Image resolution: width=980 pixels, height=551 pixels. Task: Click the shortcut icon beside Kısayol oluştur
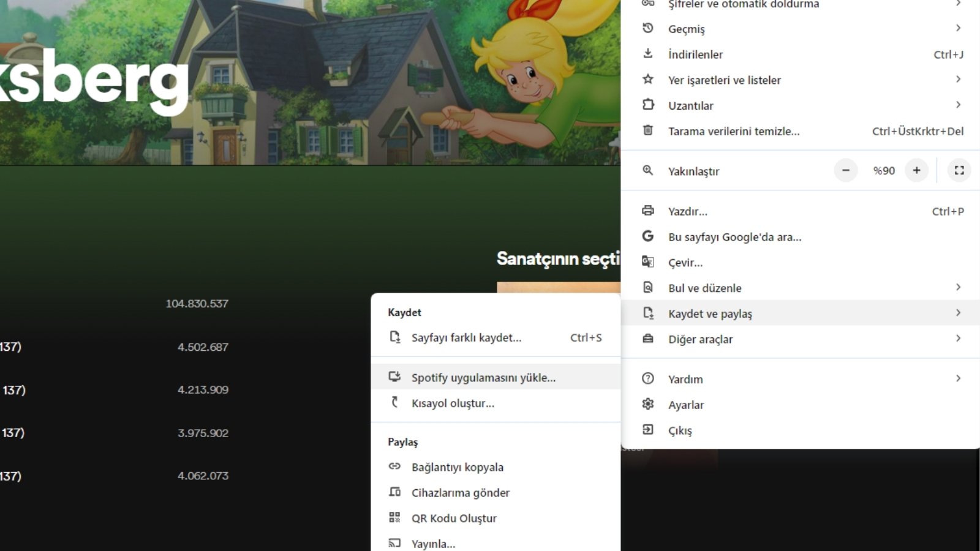(x=394, y=402)
